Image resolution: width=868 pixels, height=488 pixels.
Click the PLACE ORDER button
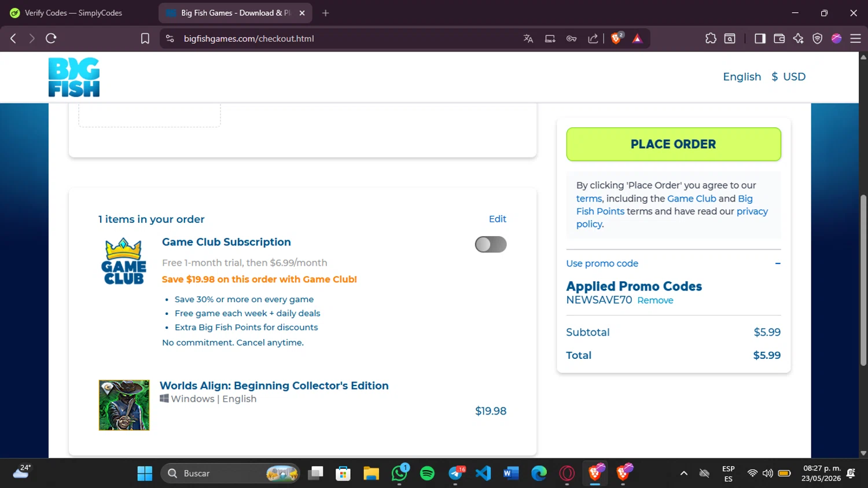point(674,144)
